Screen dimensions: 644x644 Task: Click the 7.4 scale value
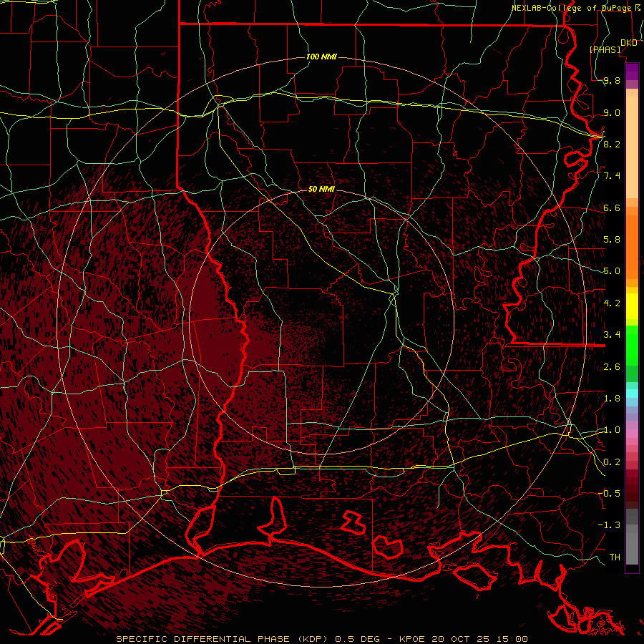tap(612, 176)
